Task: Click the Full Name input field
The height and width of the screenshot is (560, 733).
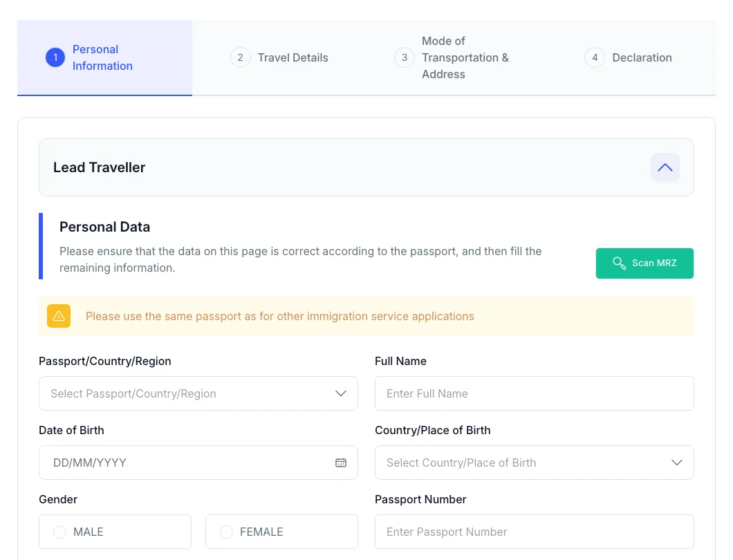Action: click(535, 393)
